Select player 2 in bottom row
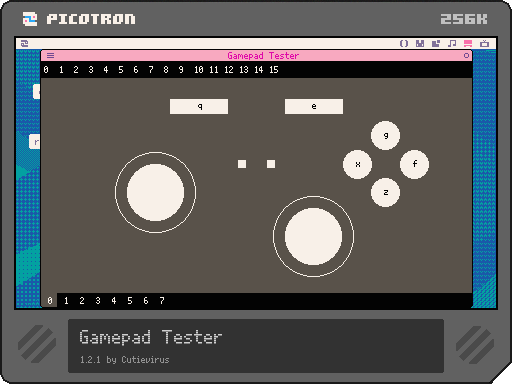This screenshot has width=512, height=384. click(82, 301)
